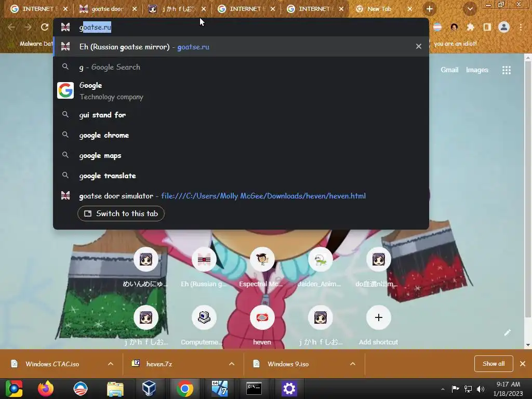The width and height of the screenshot is (532, 399).
Task: Open the command prompt taskbar icon
Action: [x=254, y=389]
